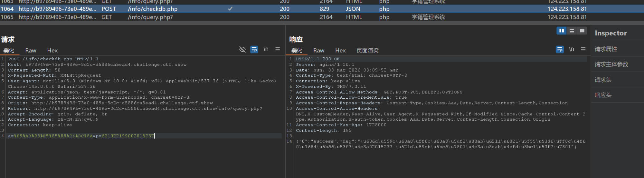Toggle word wrap in the request editor

pyautogui.click(x=254, y=49)
